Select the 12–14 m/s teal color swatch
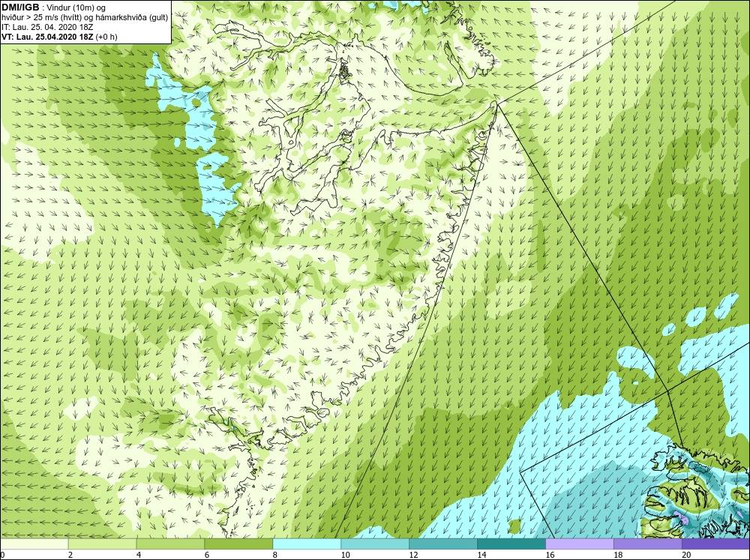Viewport: 750px width, 560px height. pyautogui.click(x=443, y=544)
